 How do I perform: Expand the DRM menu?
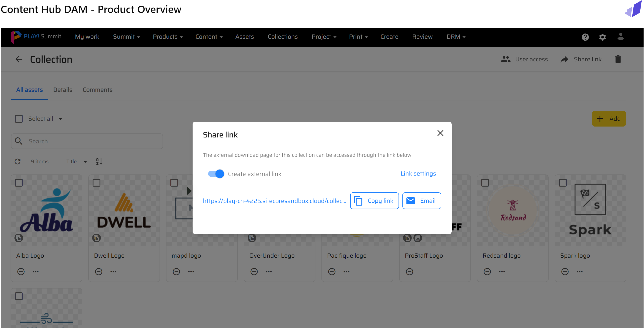pos(456,37)
